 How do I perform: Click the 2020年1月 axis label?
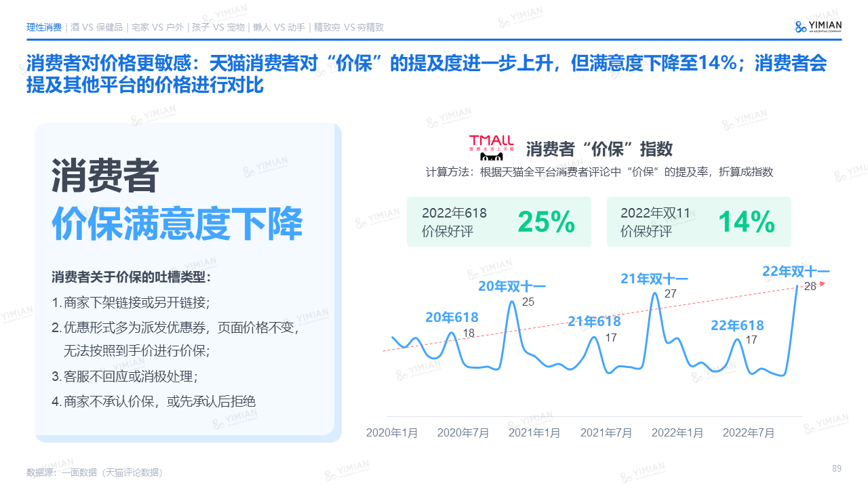pos(392,432)
